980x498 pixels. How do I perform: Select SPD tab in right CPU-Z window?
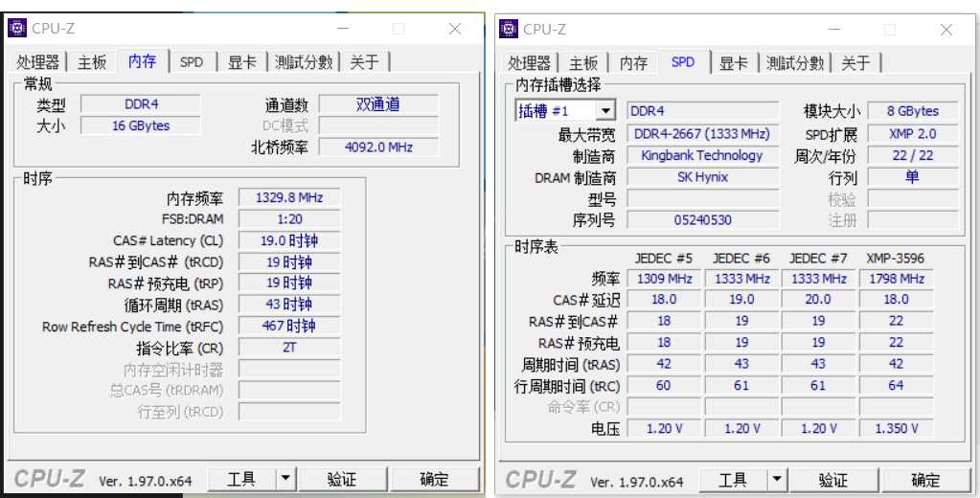pyautogui.click(x=683, y=61)
